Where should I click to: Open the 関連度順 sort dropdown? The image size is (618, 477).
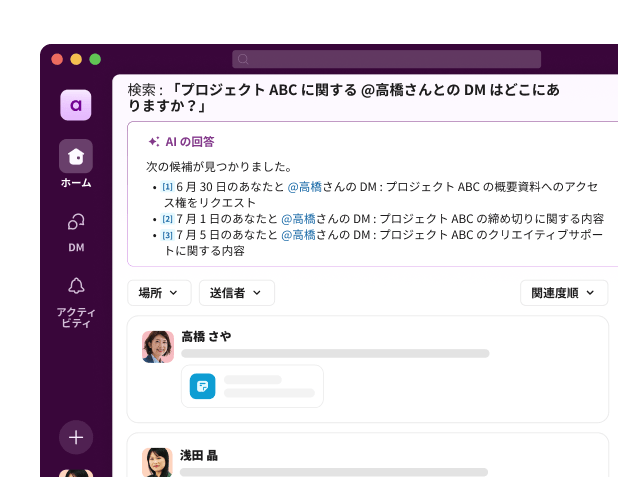tap(564, 293)
